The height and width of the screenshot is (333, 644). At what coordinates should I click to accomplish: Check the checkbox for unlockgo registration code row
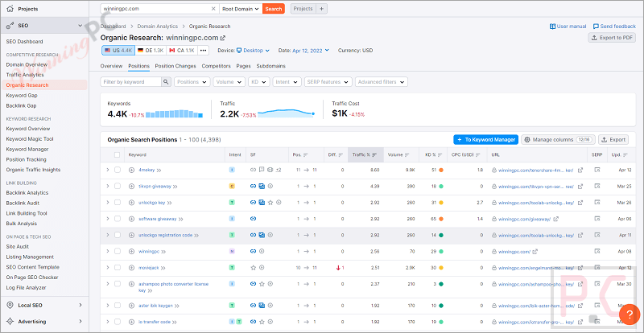coord(118,236)
